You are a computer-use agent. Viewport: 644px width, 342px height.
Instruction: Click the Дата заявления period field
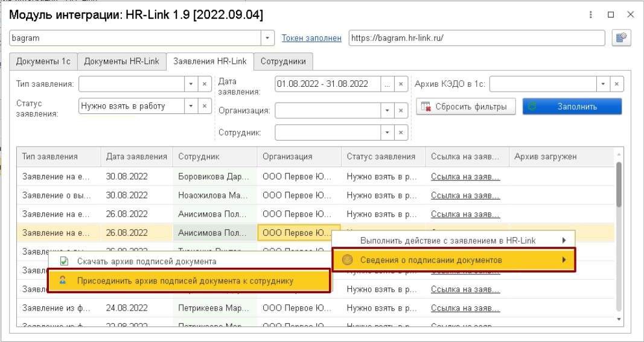(328, 84)
